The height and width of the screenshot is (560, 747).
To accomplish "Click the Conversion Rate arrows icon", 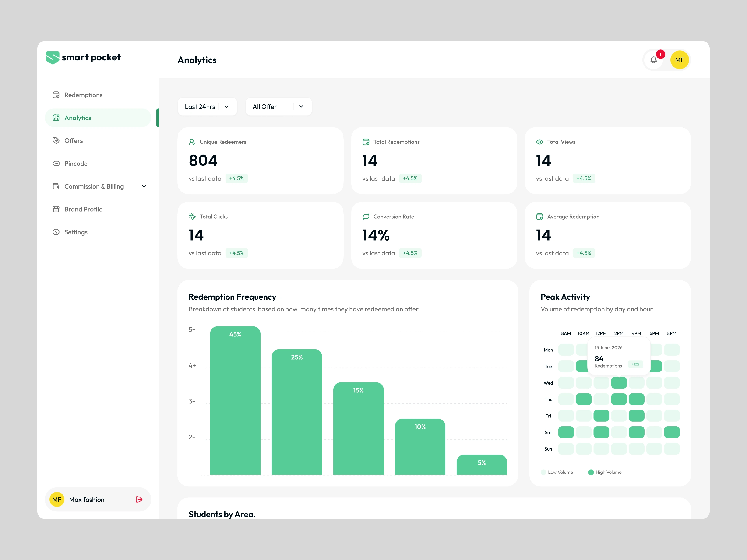I will coord(366,216).
